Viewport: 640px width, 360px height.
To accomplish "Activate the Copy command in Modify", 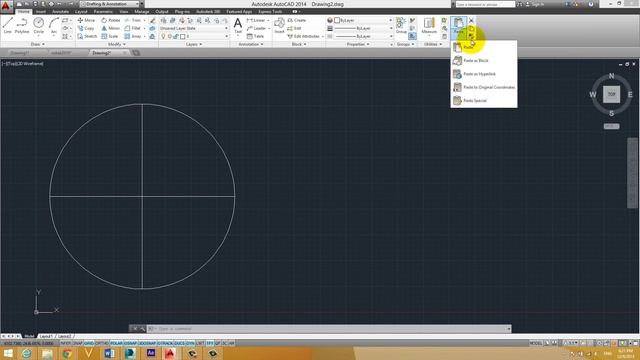I will point(86,28).
